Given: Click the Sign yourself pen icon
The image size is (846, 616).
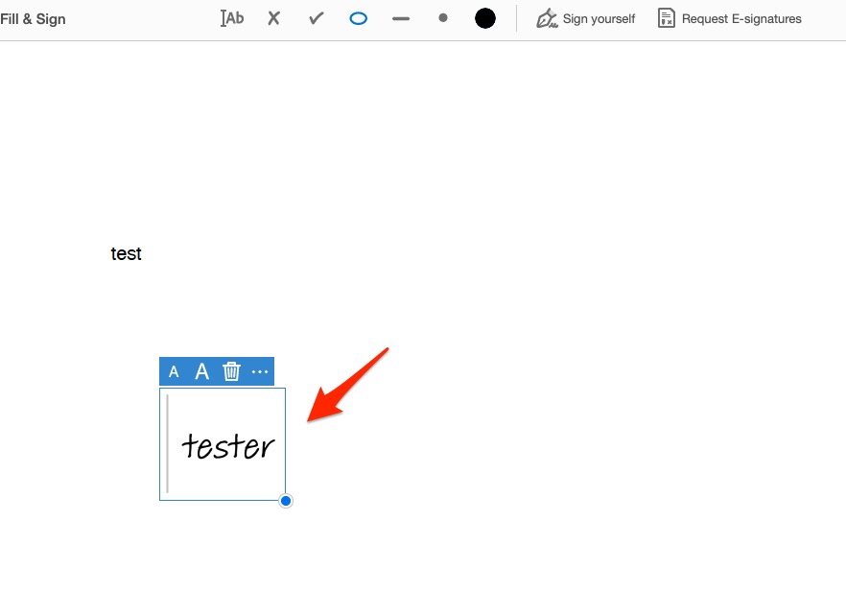Looking at the screenshot, I should click(547, 18).
